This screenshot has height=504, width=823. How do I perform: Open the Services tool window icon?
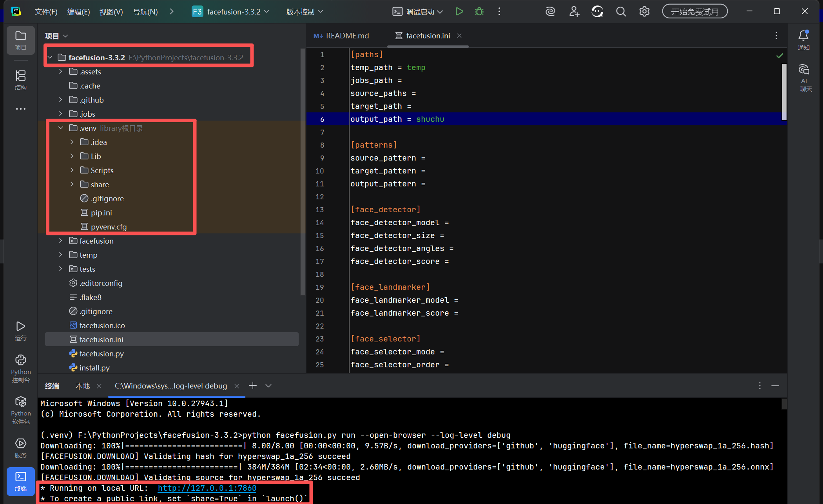(x=20, y=448)
